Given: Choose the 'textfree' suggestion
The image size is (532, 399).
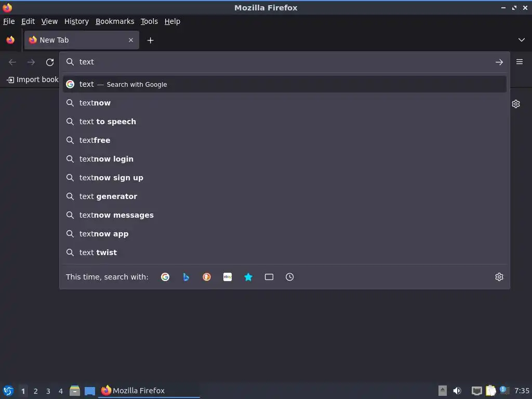Looking at the screenshot, I should coord(285,140).
